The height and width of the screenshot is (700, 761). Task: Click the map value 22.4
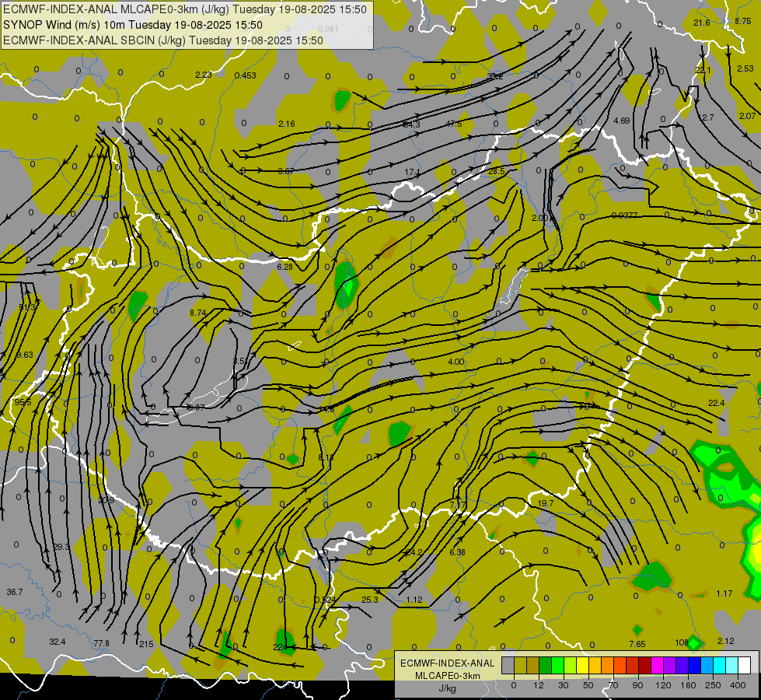click(717, 403)
